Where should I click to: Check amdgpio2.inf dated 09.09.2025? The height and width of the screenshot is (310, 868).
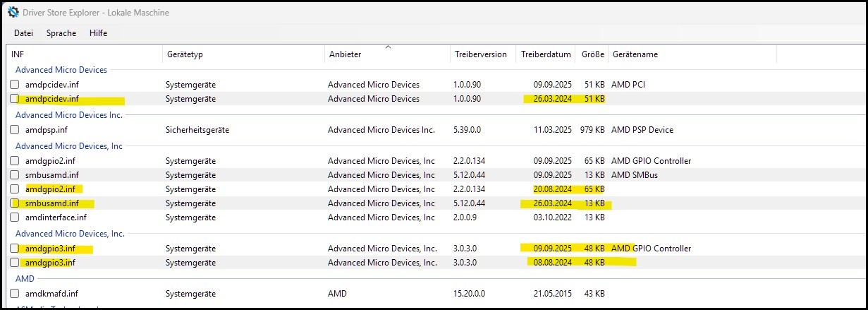15,161
